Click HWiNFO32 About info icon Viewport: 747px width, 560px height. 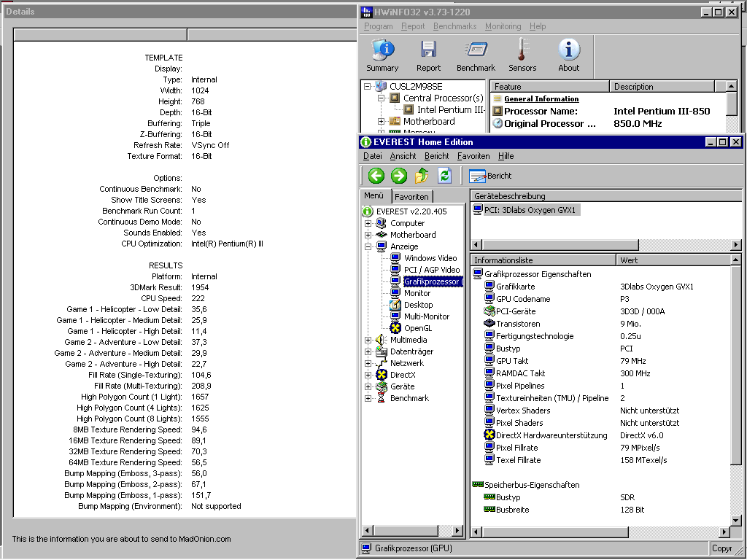569,55
